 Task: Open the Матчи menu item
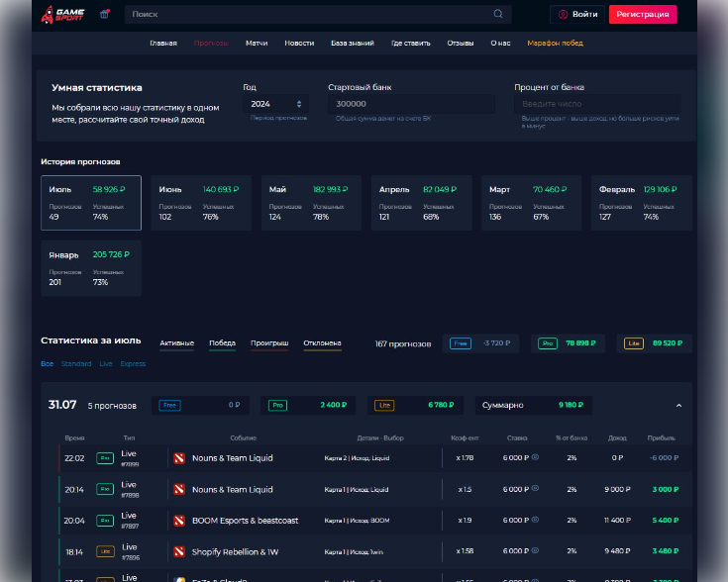tap(257, 44)
